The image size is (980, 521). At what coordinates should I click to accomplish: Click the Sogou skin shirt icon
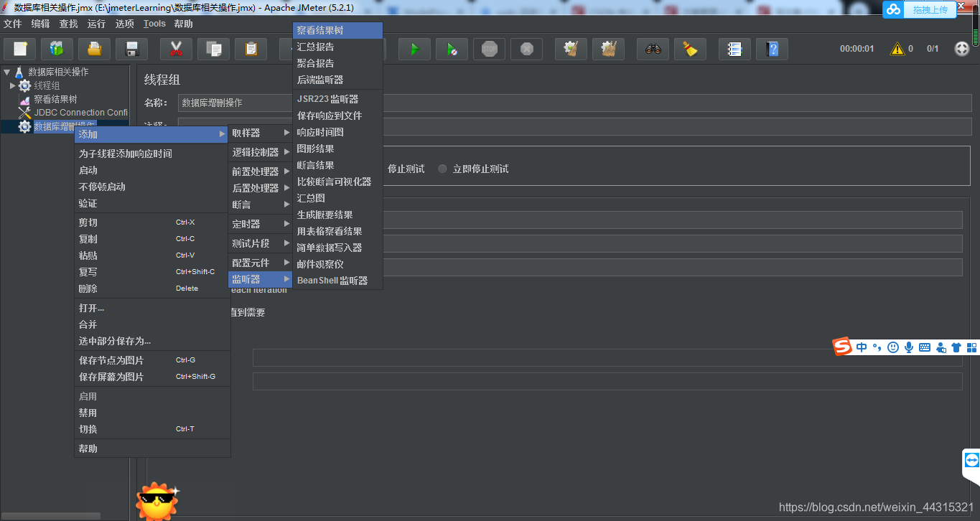coord(956,347)
